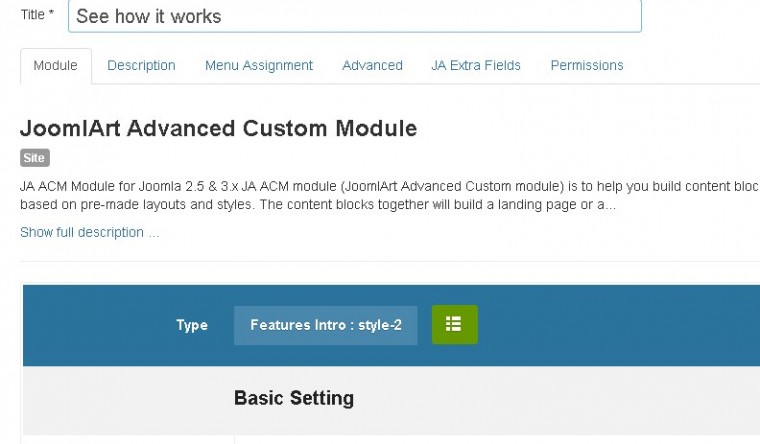Click the Show full description link
The width and height of the screenshot is (760, 444).
[89, 233]
